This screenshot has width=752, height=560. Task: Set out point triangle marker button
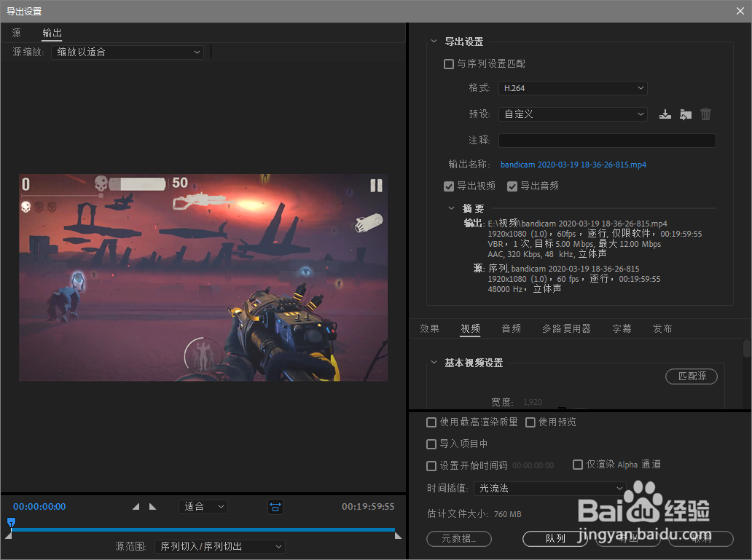click(152, 506)
